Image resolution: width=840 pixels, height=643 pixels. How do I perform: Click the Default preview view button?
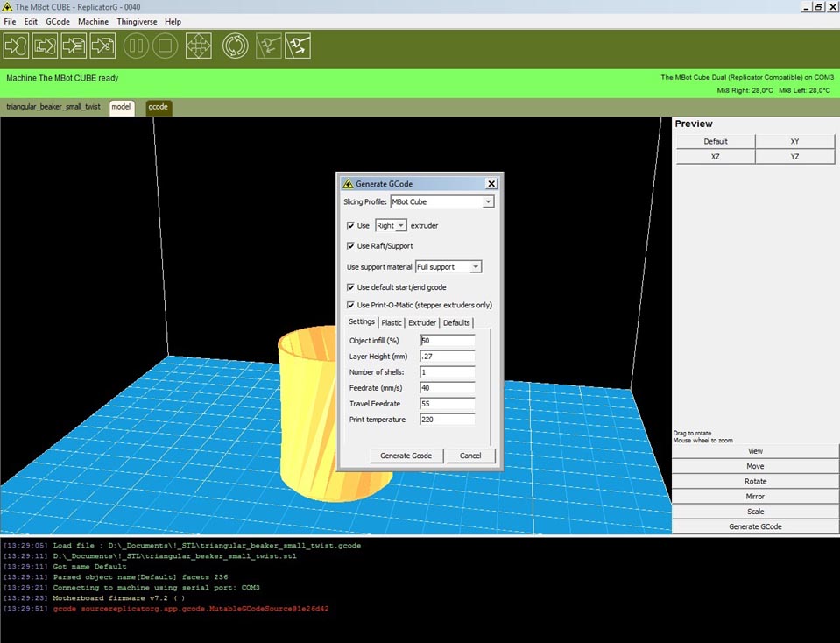[x=716, y=141]
